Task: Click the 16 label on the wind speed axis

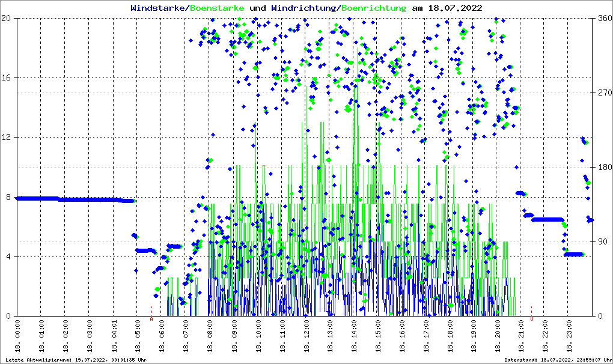Action: tap(7, 78)
